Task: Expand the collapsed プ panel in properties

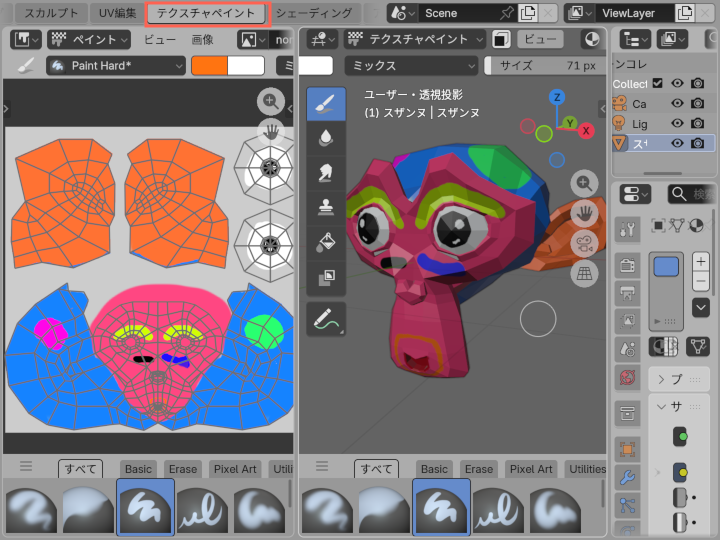Action: point(662,379)
